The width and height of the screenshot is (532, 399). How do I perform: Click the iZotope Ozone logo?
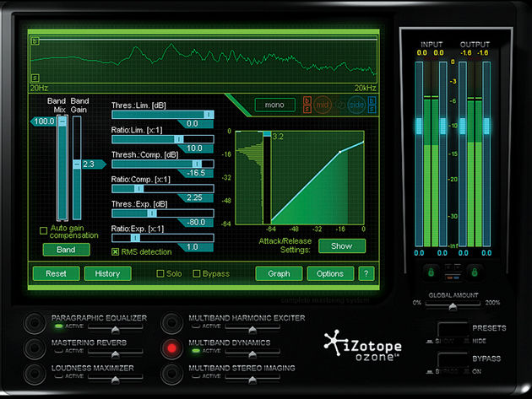click(x=363, y=346)
